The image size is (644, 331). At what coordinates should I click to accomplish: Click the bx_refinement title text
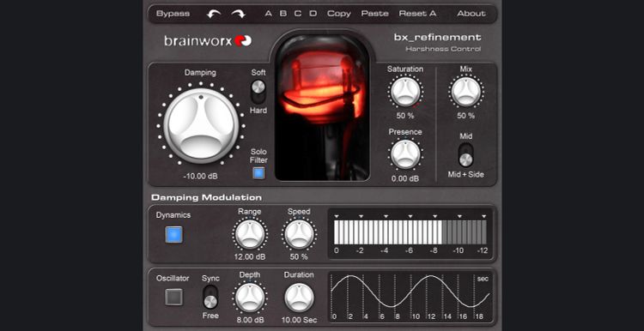point(437,38)
